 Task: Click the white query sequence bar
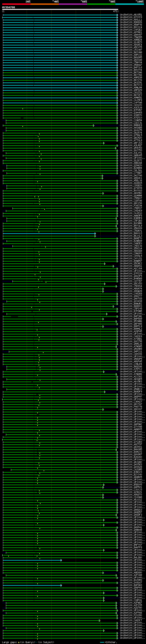coord(60,9)
